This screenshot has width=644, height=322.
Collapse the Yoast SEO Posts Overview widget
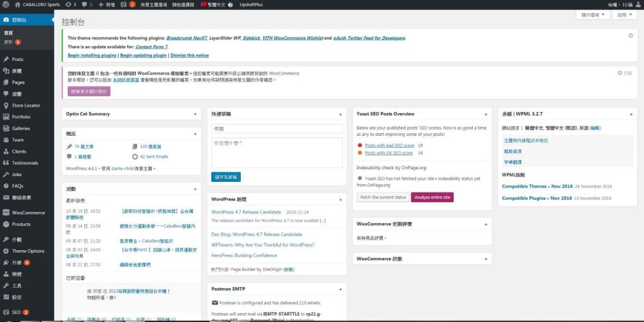pyautogui.click(x=486, y=114)
